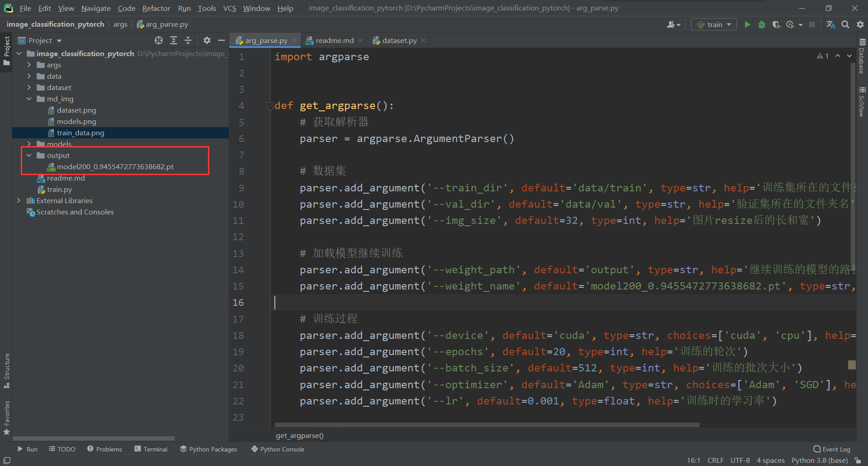The width and height of the screenshot is (868, 466).
Task: Click the CRLF line separator status
Action: (x=716, y=460)
